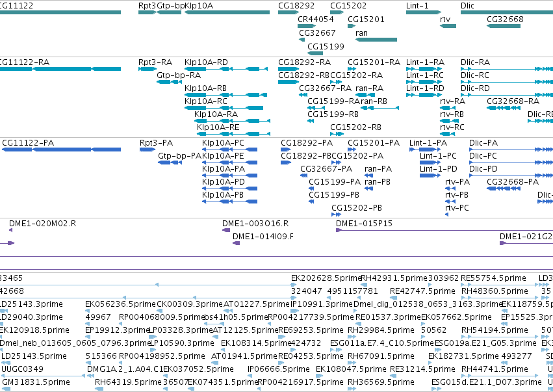Click the CG18292-RA transcript label
Image resolution: width=553 pixels, height=392 pixels.
(304, 62)
